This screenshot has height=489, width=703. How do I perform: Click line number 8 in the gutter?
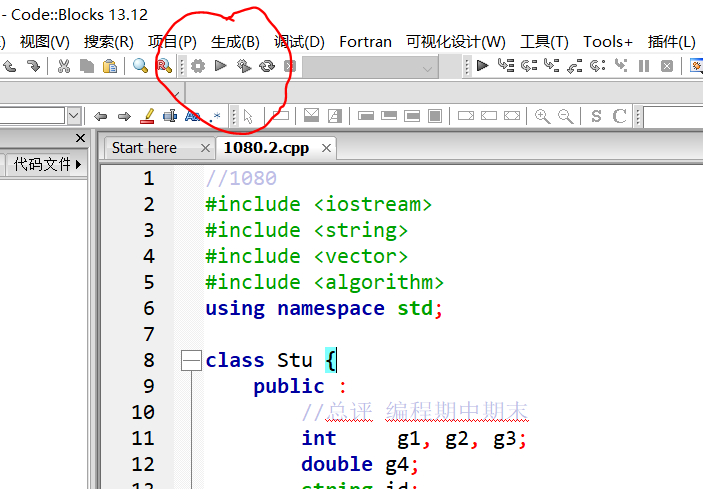point(149,360)
